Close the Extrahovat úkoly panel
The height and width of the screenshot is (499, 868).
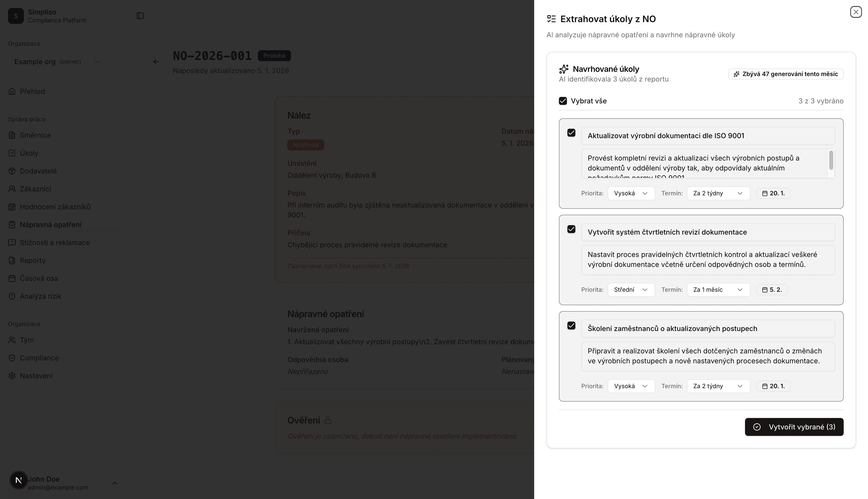pos(856,12)
